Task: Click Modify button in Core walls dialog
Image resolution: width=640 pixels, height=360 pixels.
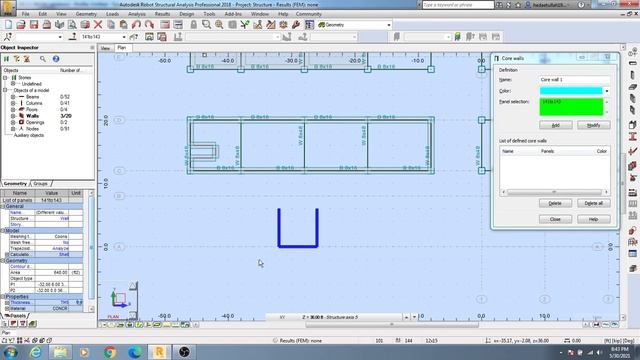Action: (x=593, y=125)
